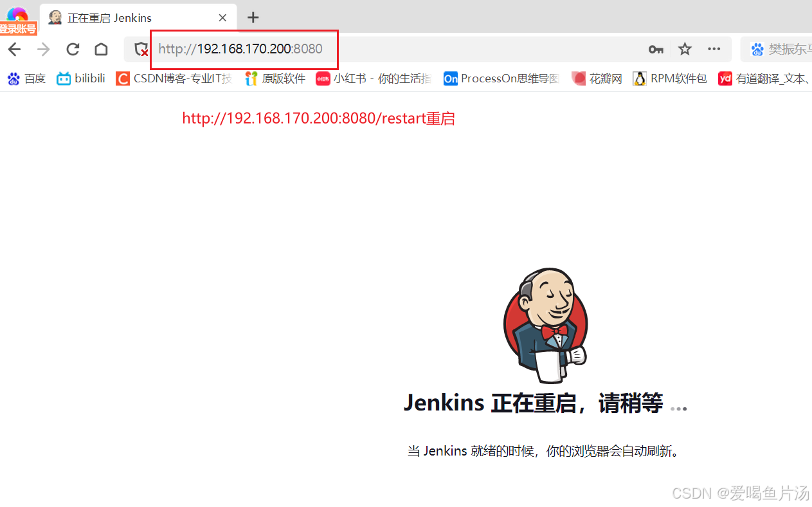Open the three-dot more options icon

[x=714, y=49]
